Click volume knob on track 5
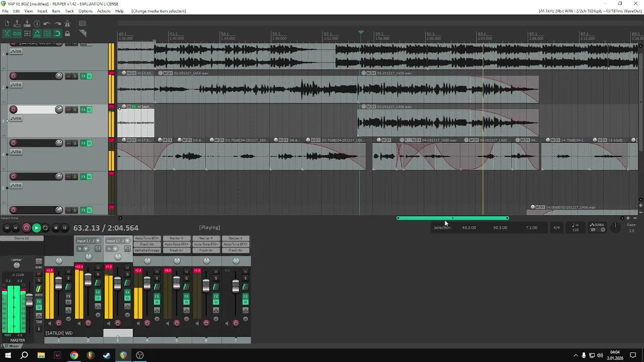 (x=59, y=176)
